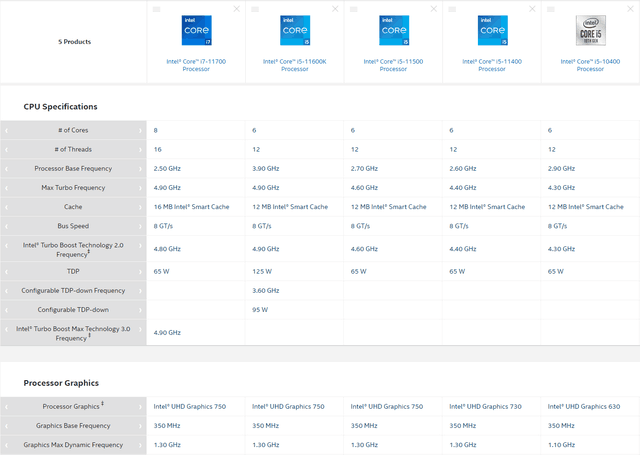Remove the Core i5-11400 column with its X

point(532,9)
